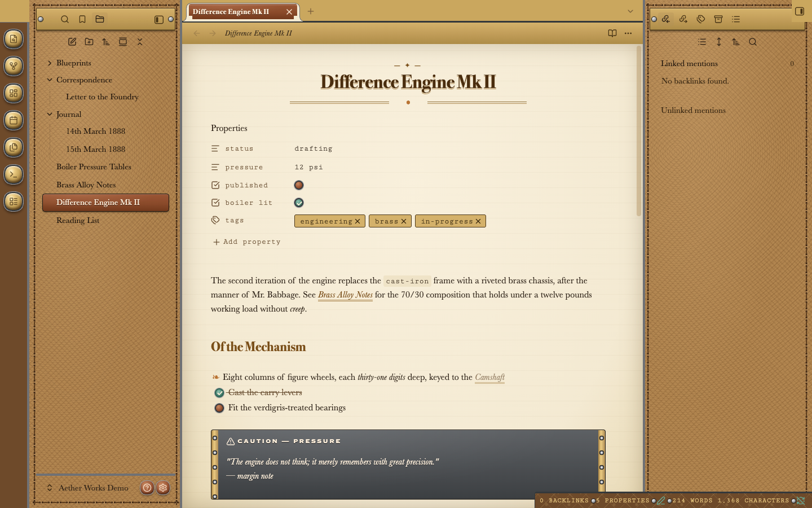Edit the pressure value 12 psi
The height and width of the screenshot is (508, 812).
click(x=309, y=167)
